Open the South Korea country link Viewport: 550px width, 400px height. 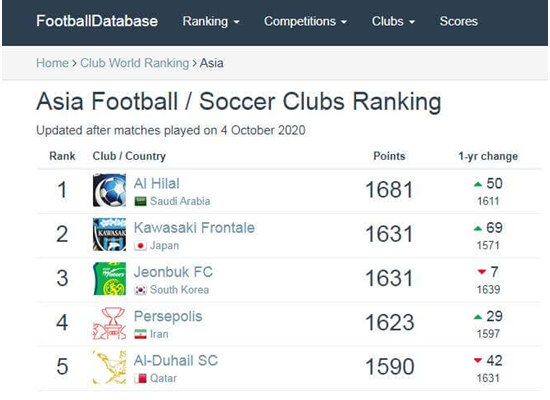pyautogui.click(x=179, y=290)
